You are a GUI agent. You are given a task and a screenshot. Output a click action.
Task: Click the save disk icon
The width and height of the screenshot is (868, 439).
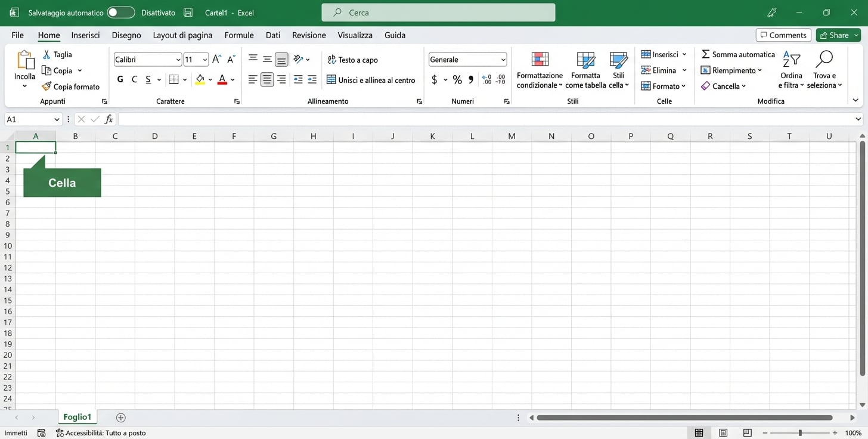(188, 13)
